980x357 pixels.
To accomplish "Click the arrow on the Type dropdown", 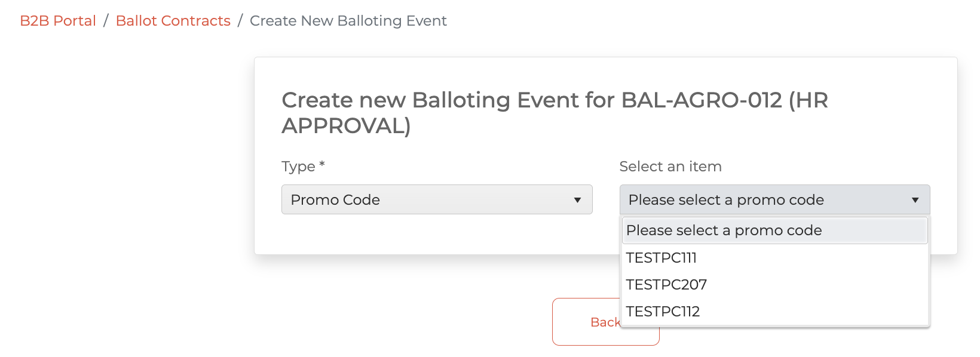I will coord(577,200).
